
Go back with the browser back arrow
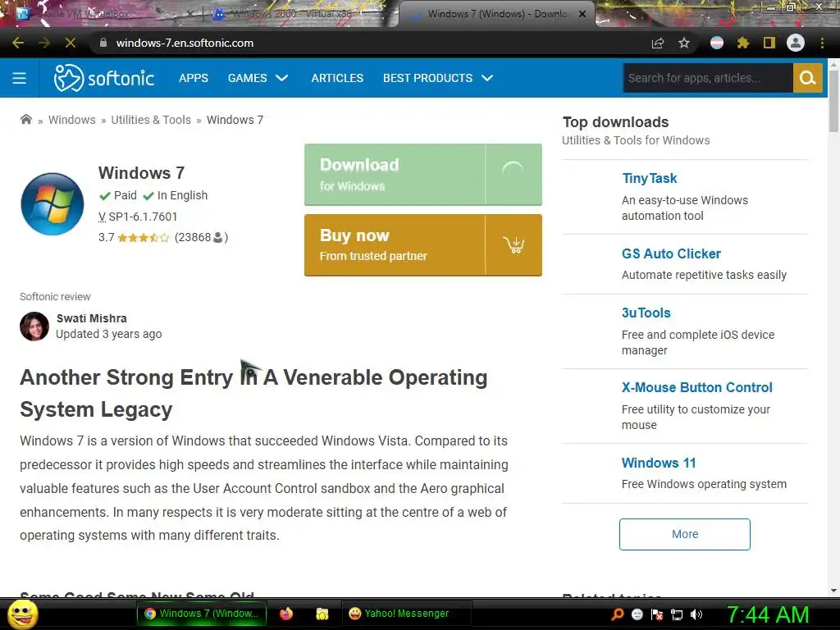[x=18, y=43]
